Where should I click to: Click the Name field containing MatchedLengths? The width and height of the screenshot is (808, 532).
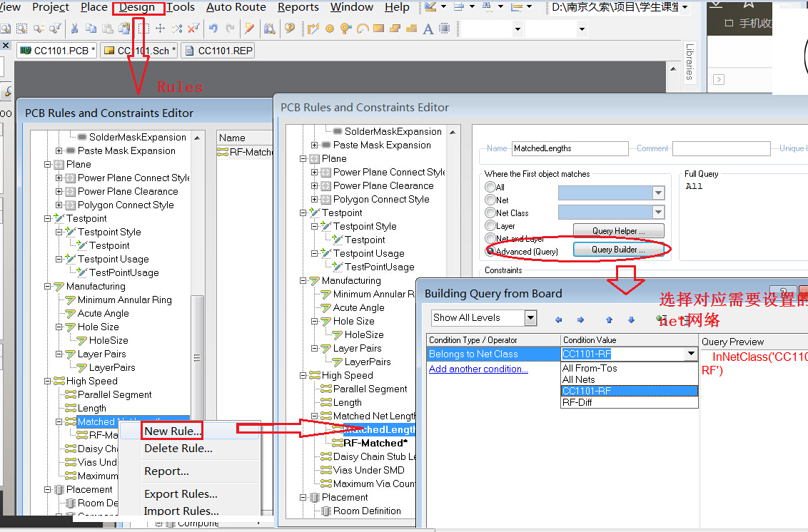tap(569, 148)
